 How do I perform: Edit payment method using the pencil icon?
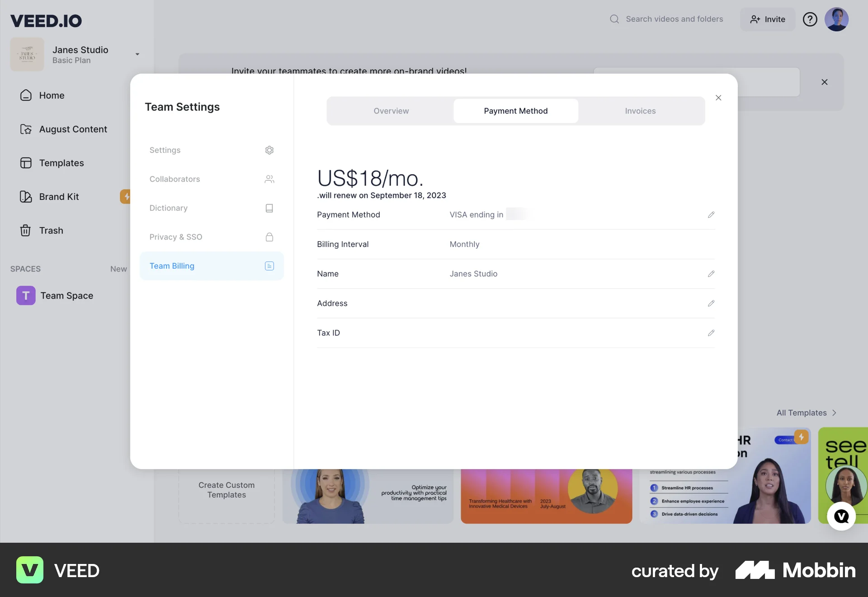click(711, 215)
